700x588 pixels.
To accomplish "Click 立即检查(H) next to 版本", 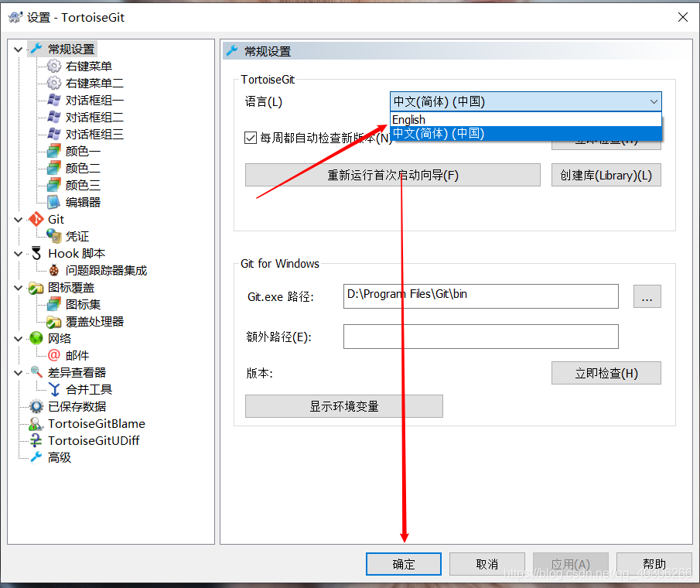I will click(x=606, y=373).
